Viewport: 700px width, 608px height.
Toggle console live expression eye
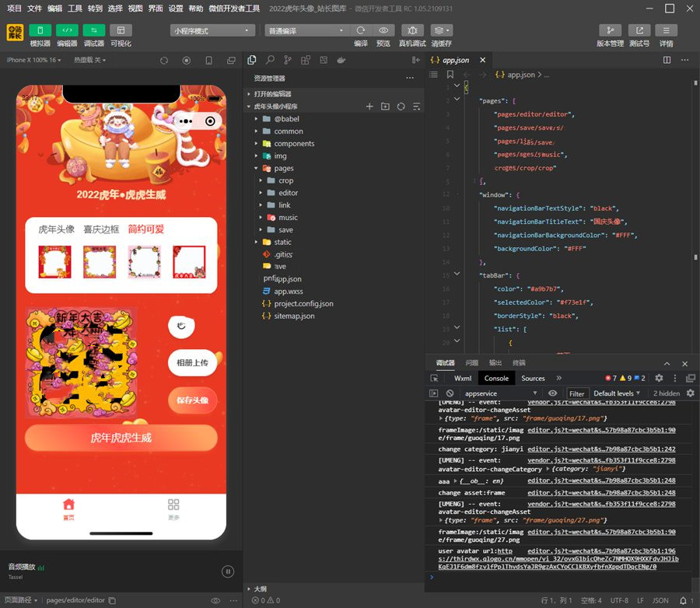553,393
